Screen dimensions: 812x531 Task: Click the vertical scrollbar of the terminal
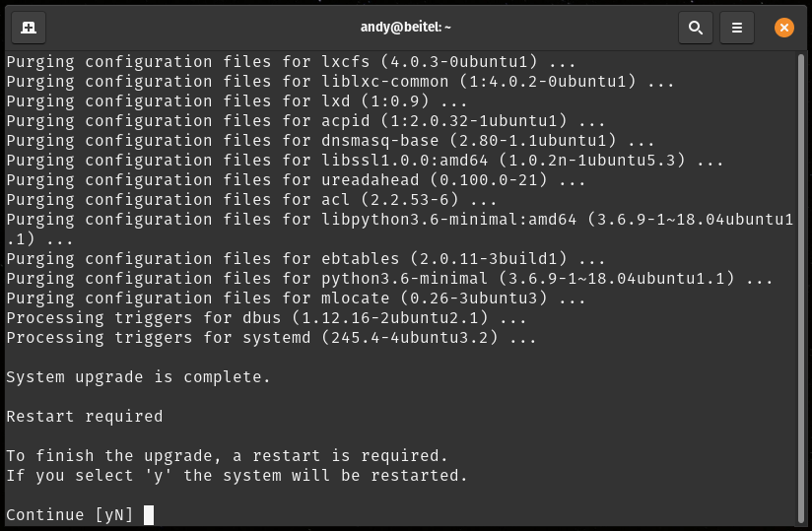(801, 288)
